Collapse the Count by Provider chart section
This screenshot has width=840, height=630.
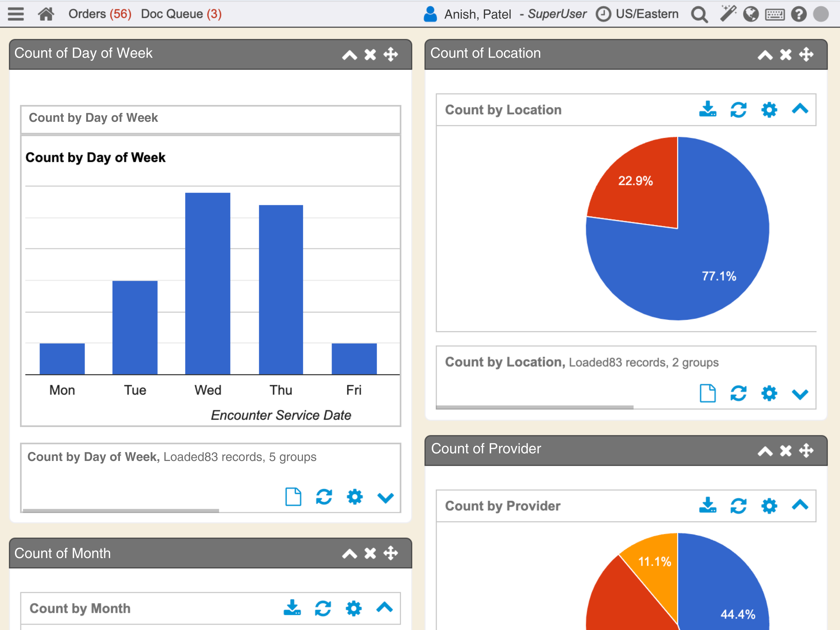(800, 505)
